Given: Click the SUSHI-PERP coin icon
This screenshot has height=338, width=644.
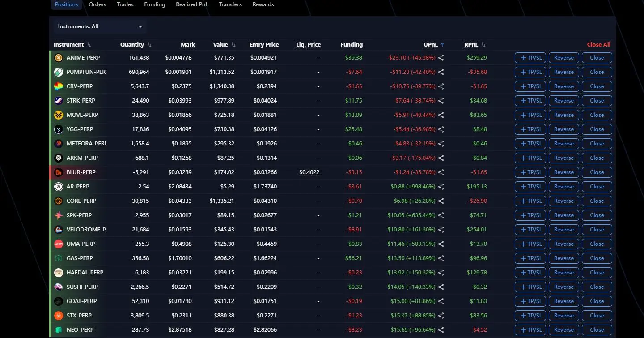Looking at the screenshot, I should coord(59,287).
